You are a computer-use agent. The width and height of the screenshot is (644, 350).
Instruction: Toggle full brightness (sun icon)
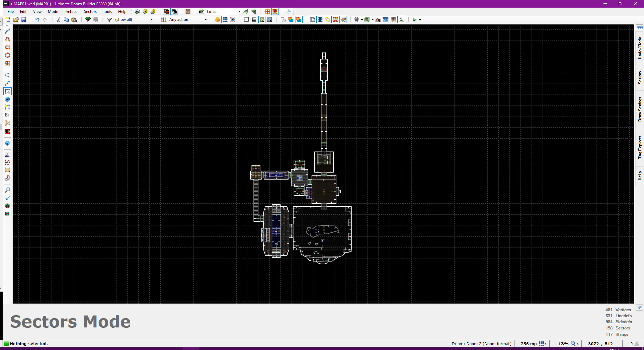pos(217,20)
